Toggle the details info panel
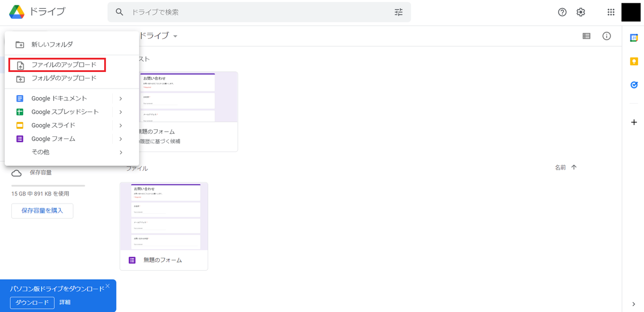Screen dimensions: 644x312 pos(606,36)
